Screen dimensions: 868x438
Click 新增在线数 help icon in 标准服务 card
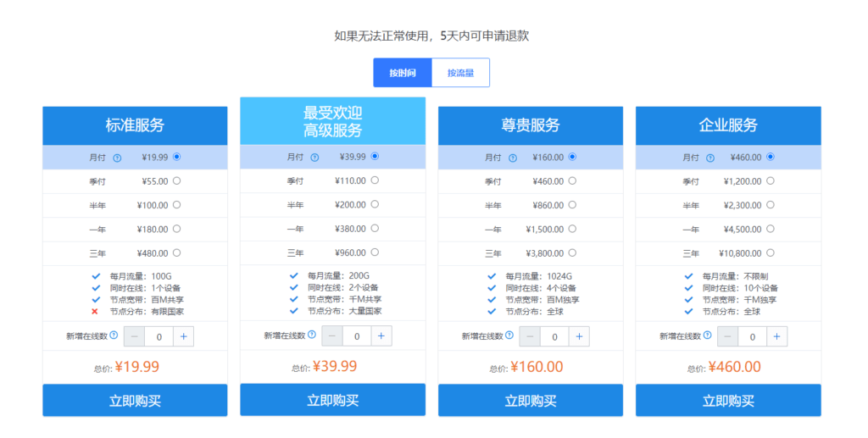pos(114,335)
